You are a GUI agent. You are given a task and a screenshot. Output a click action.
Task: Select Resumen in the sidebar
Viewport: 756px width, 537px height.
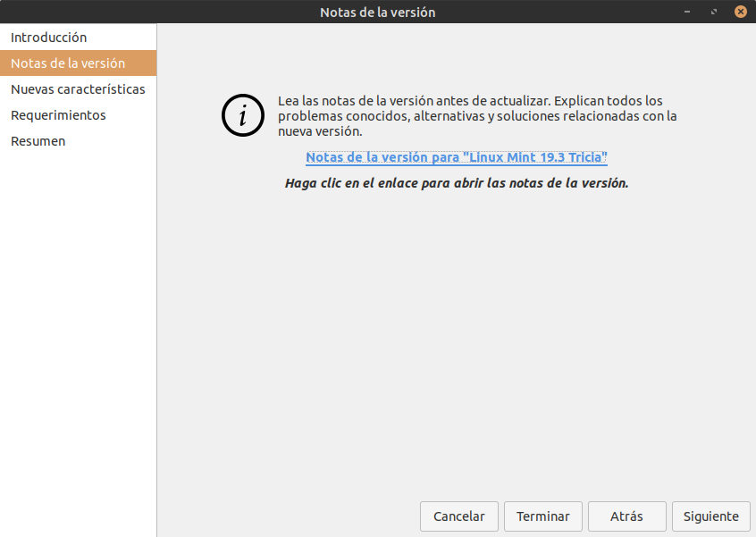(x=78, y=141)
